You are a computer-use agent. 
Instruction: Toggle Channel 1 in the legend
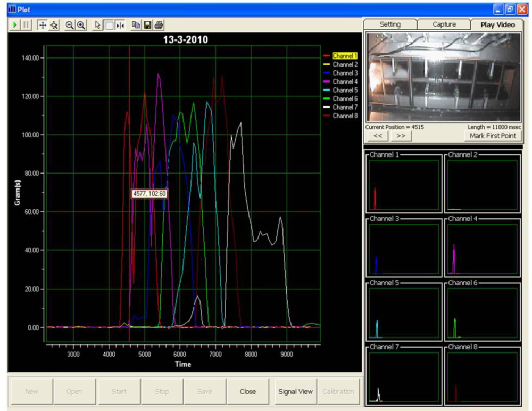[x=345, y=55]
